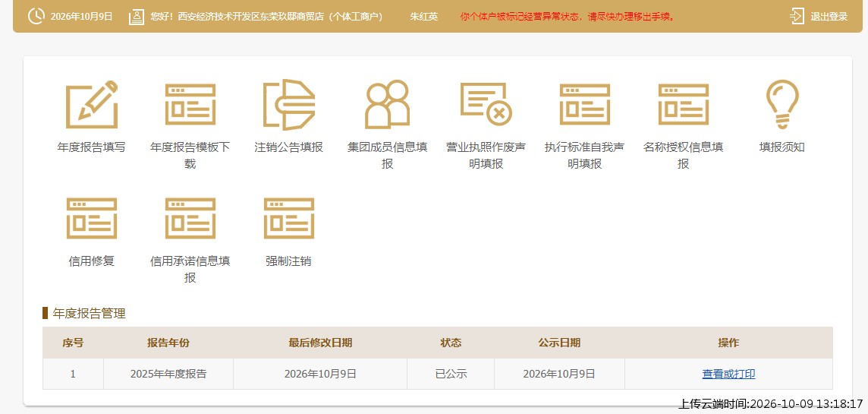
Task: Click the row number 1 cell
Action: pos(73,374)
